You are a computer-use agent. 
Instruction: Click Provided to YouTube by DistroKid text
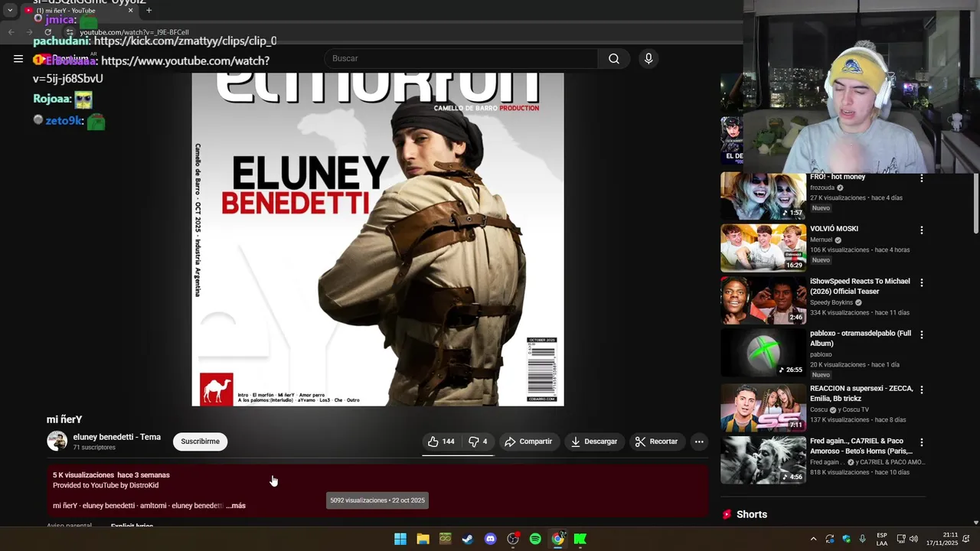click(x=106, y=485)
